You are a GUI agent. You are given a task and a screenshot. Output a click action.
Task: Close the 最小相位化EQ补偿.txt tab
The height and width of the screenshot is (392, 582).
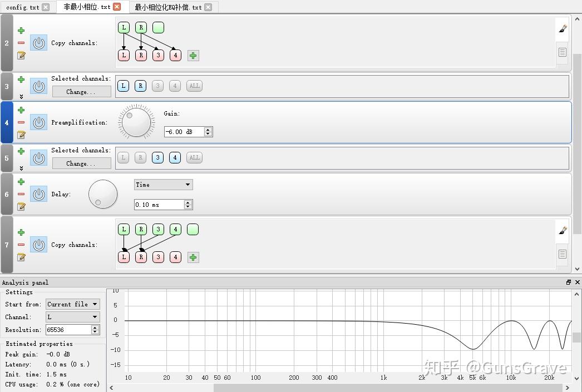coord(208,7)
